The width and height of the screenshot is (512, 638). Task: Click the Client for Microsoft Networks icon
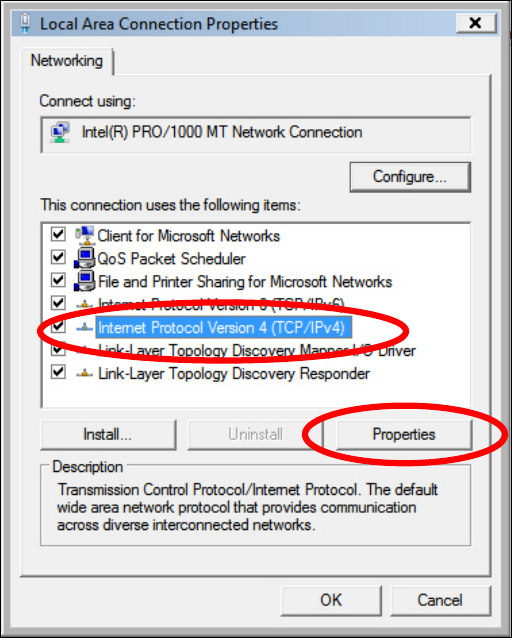85,236
